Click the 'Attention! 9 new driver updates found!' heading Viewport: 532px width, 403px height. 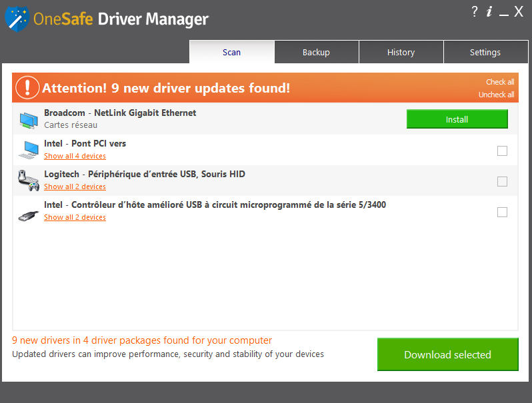click(166, 88)
